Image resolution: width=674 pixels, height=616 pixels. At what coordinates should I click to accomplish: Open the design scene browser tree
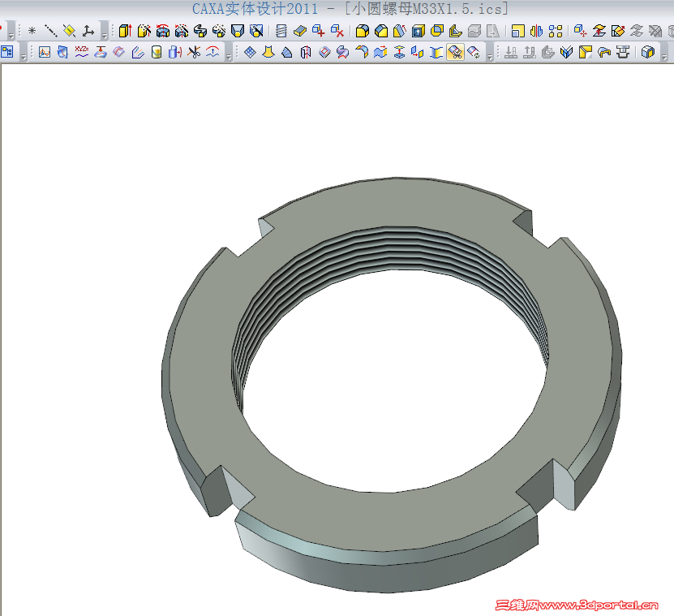pos(7,52)
